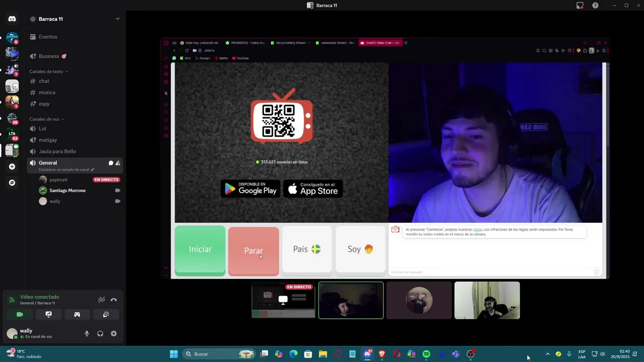644x362 pixels.
Task: Open Spotify from the taskbar
Action: click(x=426, y=354)
